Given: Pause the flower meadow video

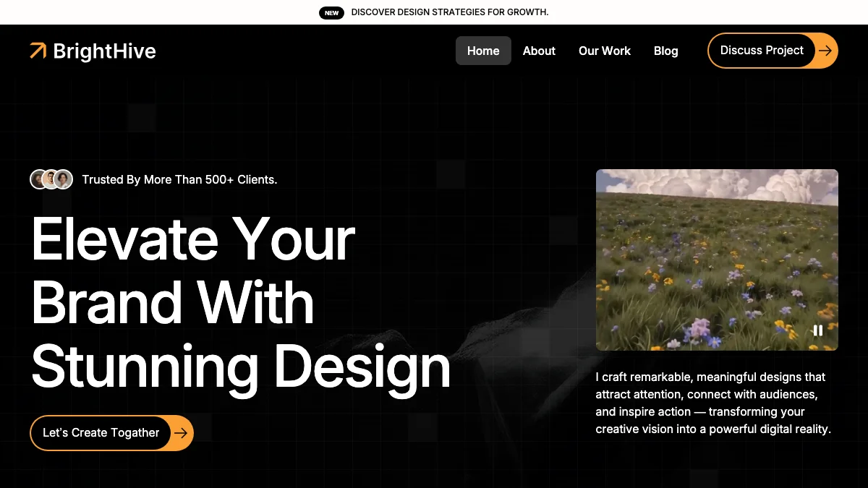Looking at the screenshot, I should coord(818,330).
